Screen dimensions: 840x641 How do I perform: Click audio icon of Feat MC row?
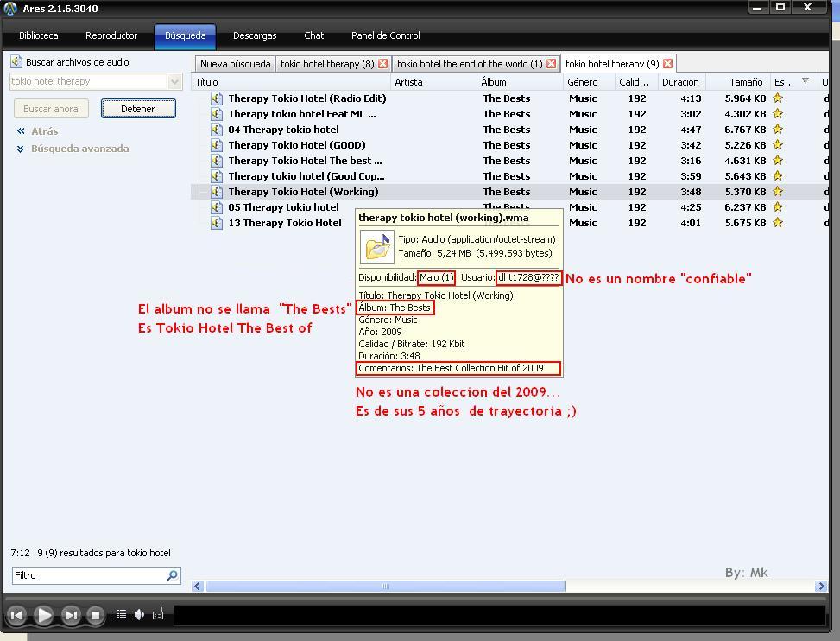[x=217, y=114]
